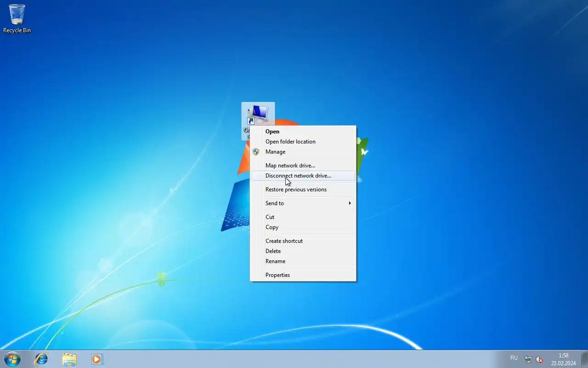This screenshot has height=368, width=588.
Task: Open Properties from the context menu
Action: point(303,275)
